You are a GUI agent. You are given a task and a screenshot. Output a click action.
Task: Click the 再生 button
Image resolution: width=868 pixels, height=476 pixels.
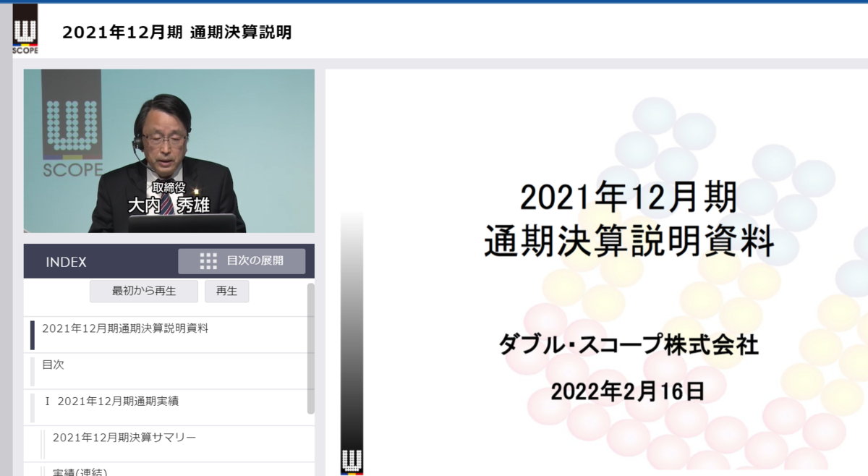coord(226,292)
